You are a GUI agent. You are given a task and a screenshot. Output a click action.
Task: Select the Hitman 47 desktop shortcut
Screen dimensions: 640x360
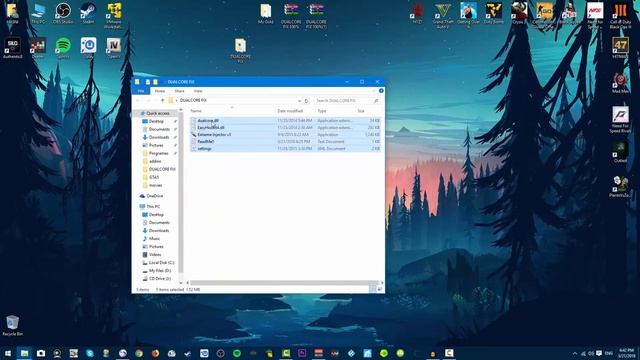(x=620, y=48)
